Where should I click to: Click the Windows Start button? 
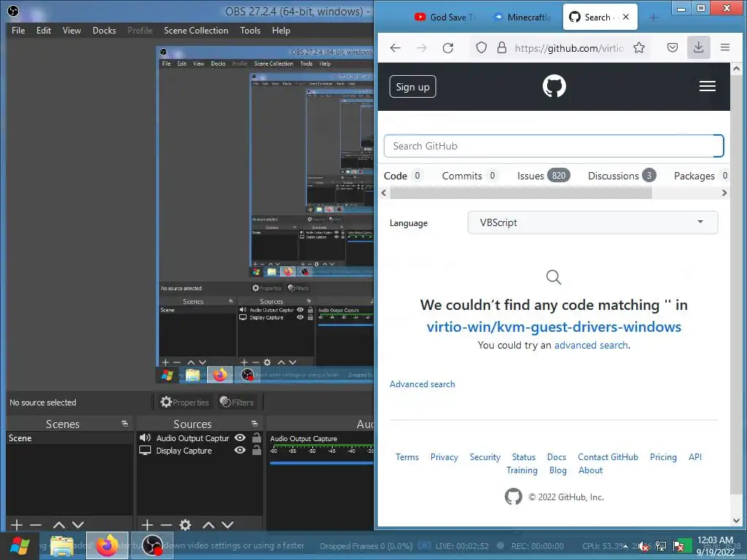pos(20,545)
